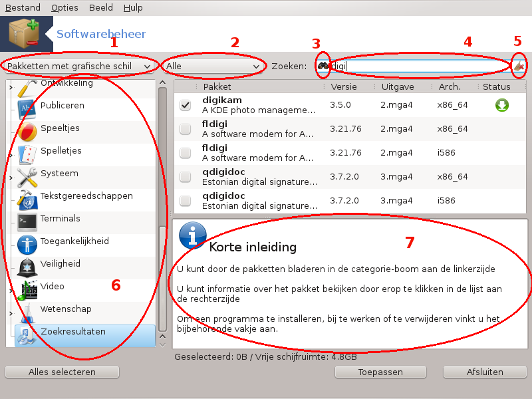Check the qdigidoc i586 package checkbox
The image size is (532, 399).
[186, 200]
